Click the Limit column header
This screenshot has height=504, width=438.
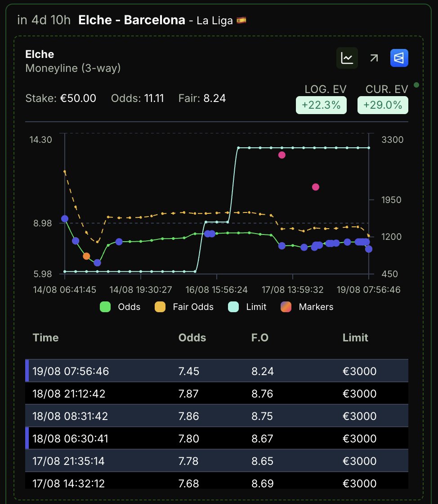[x=355, y=337]
